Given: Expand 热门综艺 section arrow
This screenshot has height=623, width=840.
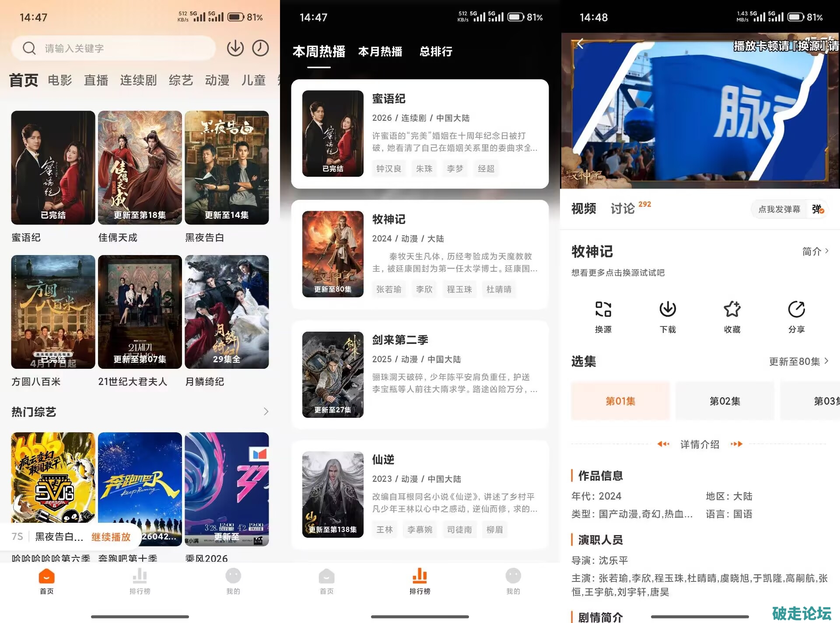Looking at the screenshot, I should point(266,412).
